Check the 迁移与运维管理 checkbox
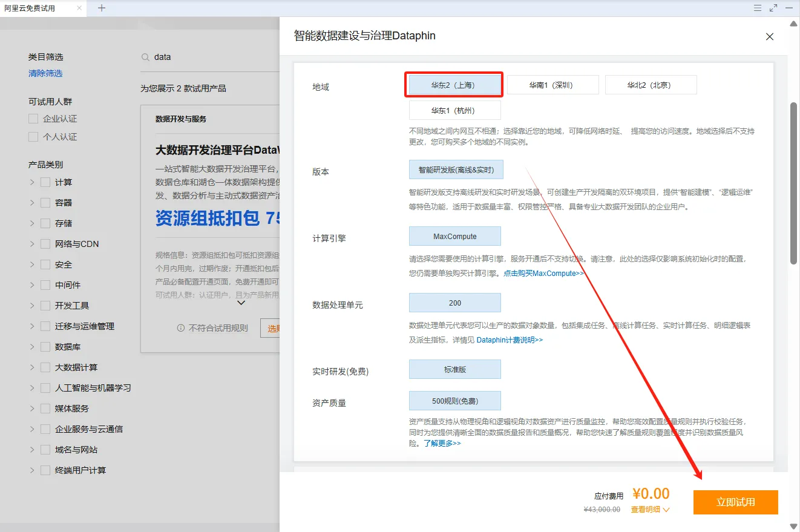 pyautogui.click(x=45, y=326)
